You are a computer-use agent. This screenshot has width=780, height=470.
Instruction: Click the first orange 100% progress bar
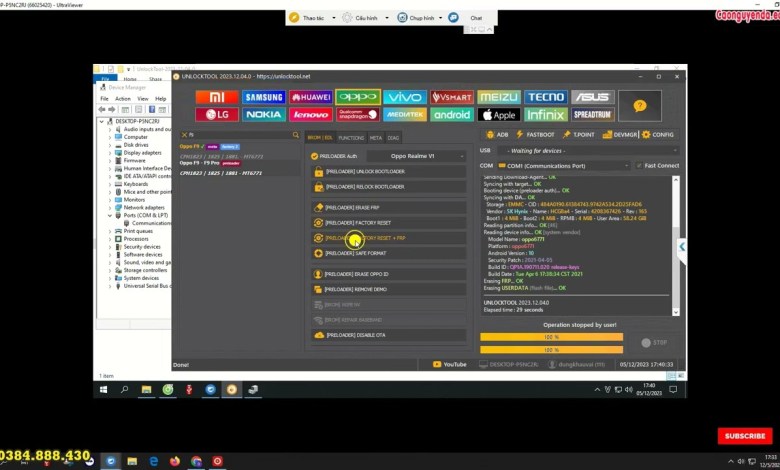coord(551,337)
